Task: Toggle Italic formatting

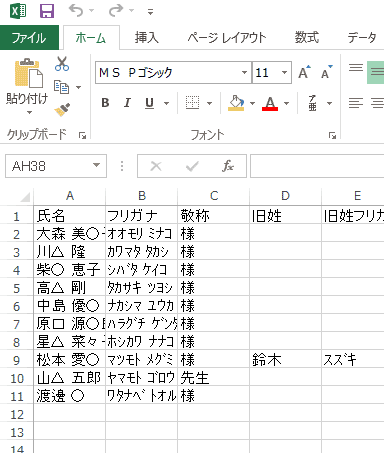Action: click(x=127, y=103)
